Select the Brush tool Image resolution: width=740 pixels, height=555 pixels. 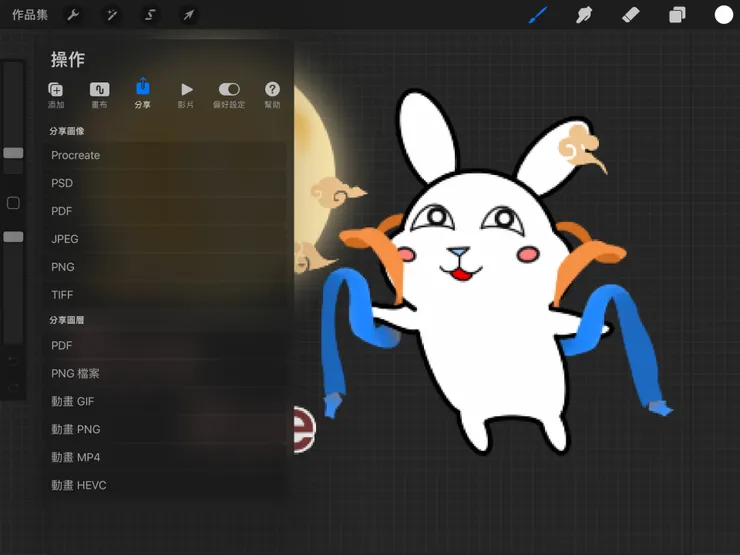pyautogui.click(x=538, y=15)
